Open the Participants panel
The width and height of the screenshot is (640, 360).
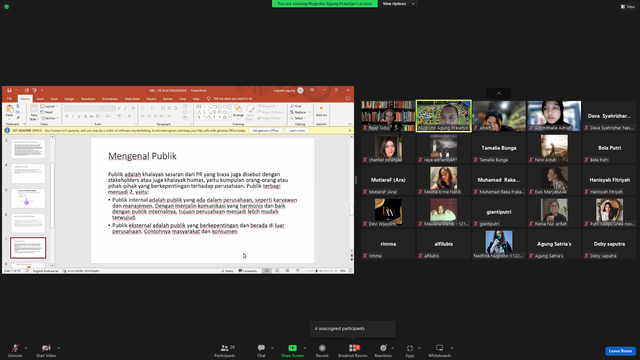225,350
